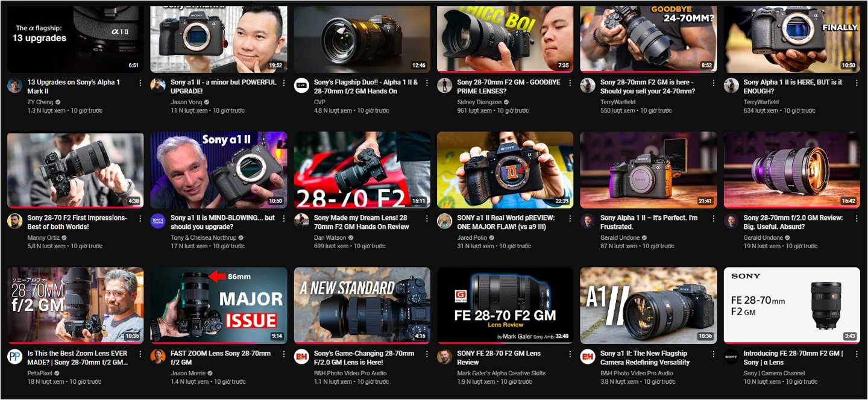
Task: Open 'SONY FE 28-70 F2 GM Lens Review' title
Action: (x=498, y=358)
